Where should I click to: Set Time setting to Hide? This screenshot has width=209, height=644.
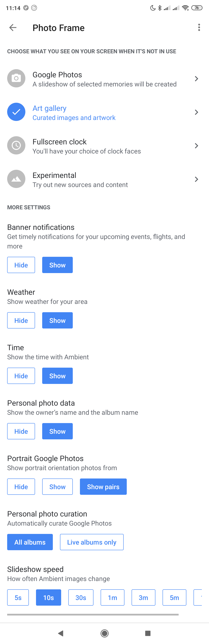tap(21, 376)
